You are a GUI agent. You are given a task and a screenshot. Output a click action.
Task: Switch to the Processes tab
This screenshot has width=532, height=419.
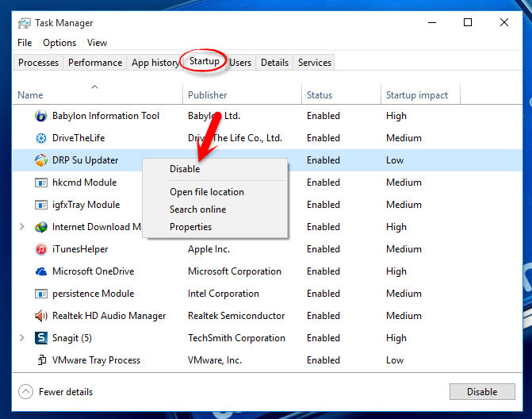[x=38, y=63]
